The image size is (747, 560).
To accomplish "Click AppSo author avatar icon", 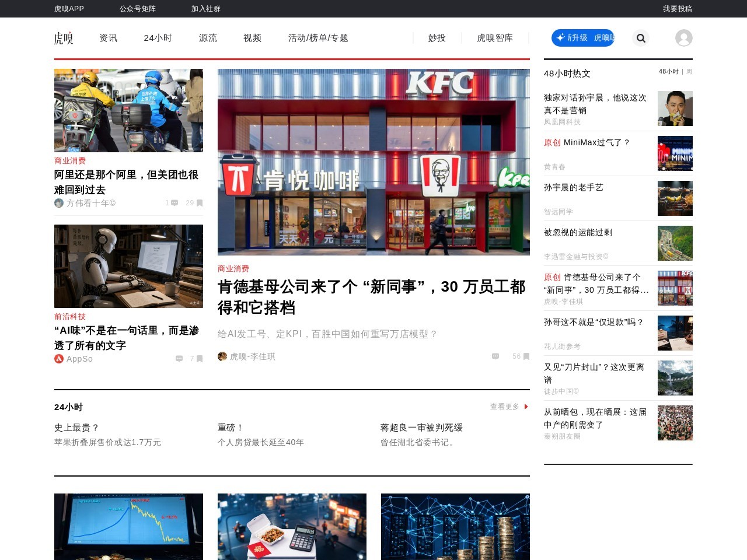I will [x=59, y=359].
